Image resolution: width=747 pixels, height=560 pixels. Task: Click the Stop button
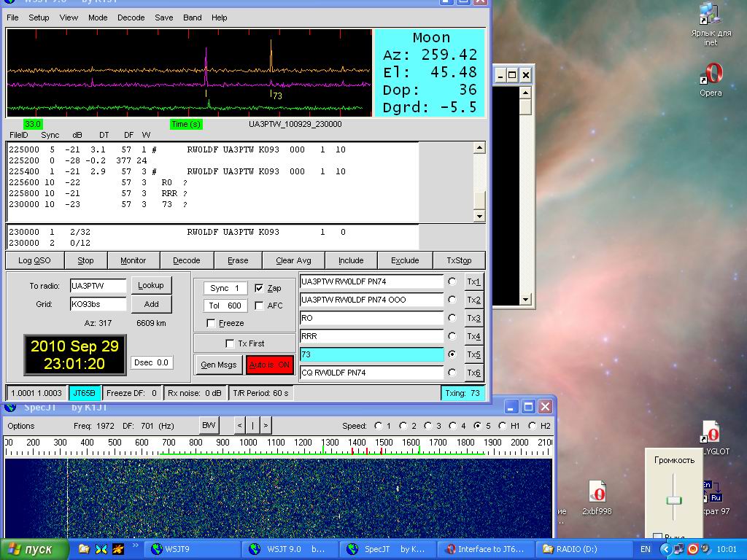tap(85, 260)
